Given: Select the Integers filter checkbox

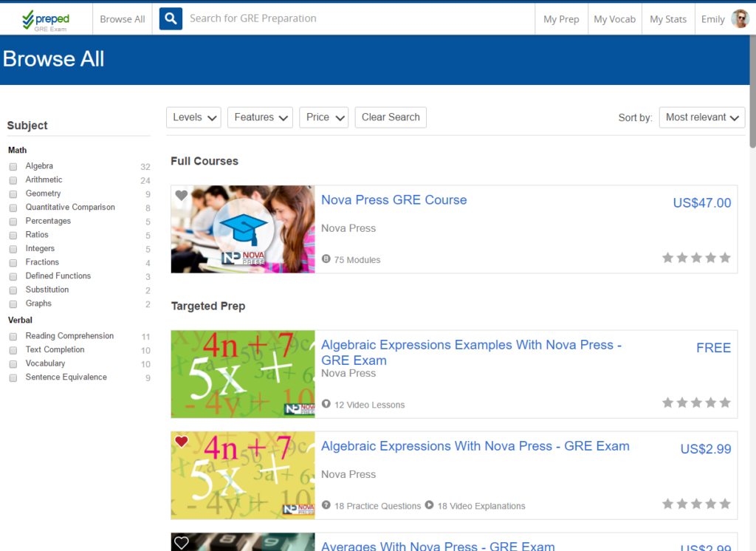Looking at the screenshot, I should pyautogui.click(x=13, y=249).
